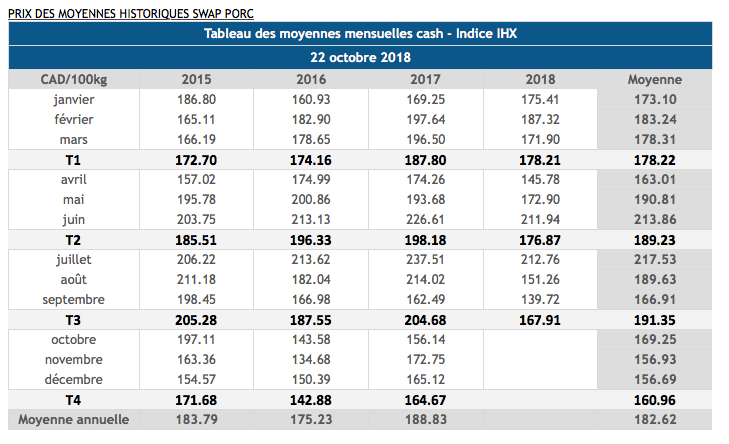Click the Moyenne annuelle row label
Image resolution: width=729 pixels, height=444 pixels.
74,419
